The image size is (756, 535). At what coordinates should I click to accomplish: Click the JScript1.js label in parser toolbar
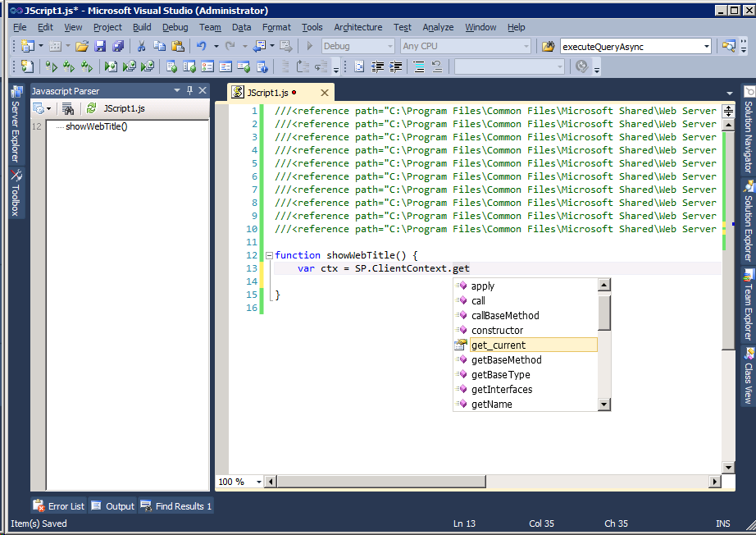(124, 108)
